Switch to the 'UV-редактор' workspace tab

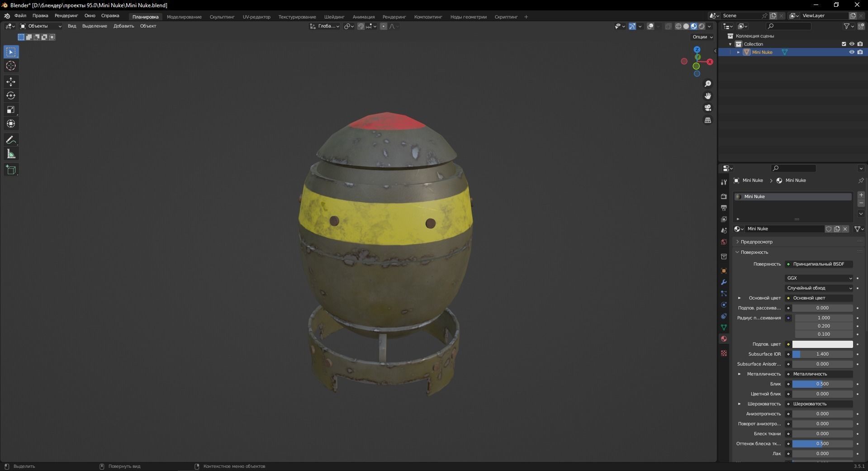coord(256,17)
